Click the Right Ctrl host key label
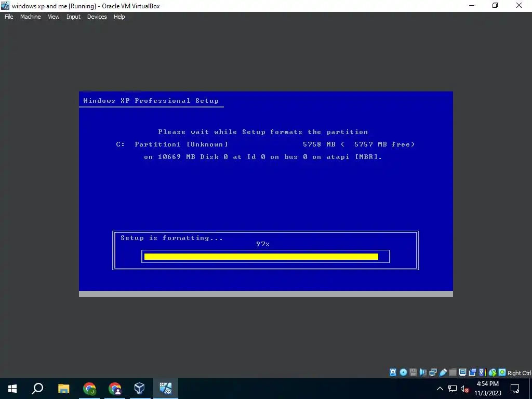The width and height of the screenshot is (532, 399). click(520, 373)
